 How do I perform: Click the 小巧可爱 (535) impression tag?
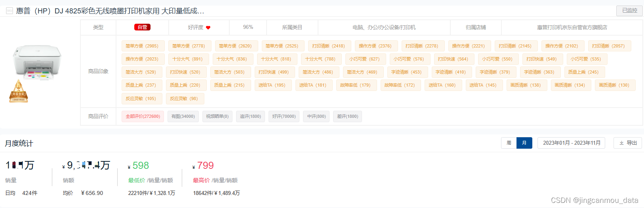click(586, 59)
